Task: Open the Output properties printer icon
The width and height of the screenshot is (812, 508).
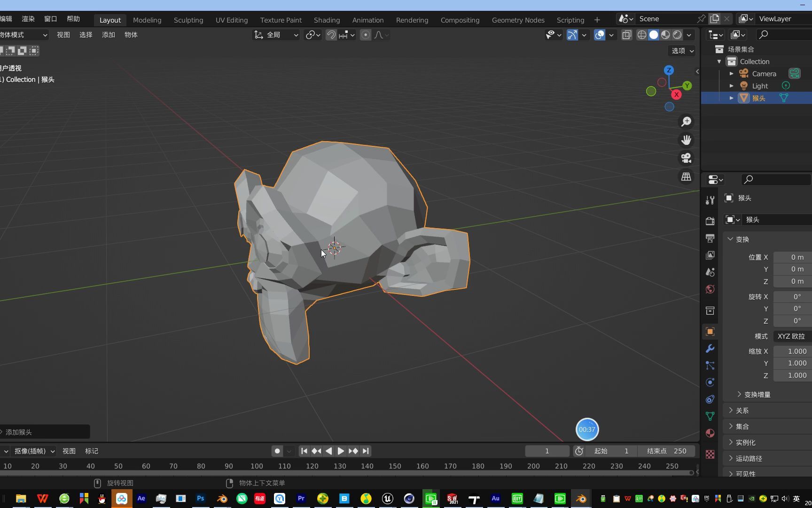Action: [x=710, y=238]
